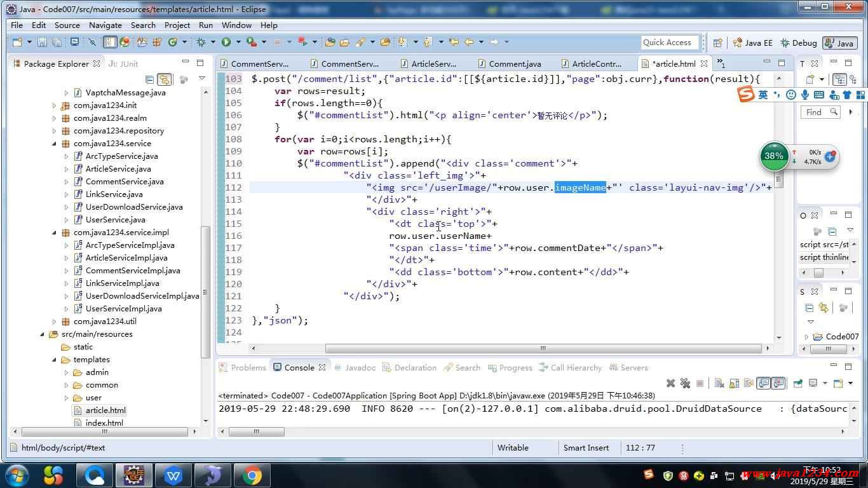Open the Open Console dropdown arrow
The height and width of the screenshot is (488, 868).
click(x=850, y=383)
